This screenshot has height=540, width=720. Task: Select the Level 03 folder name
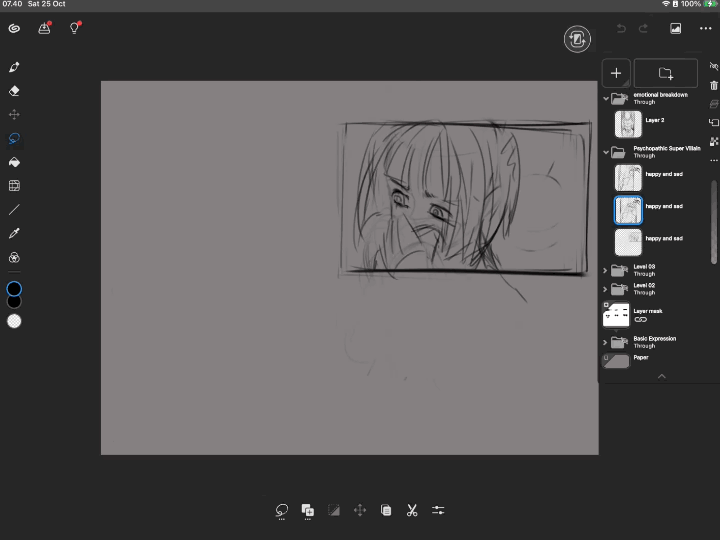[x=644, y=266]
